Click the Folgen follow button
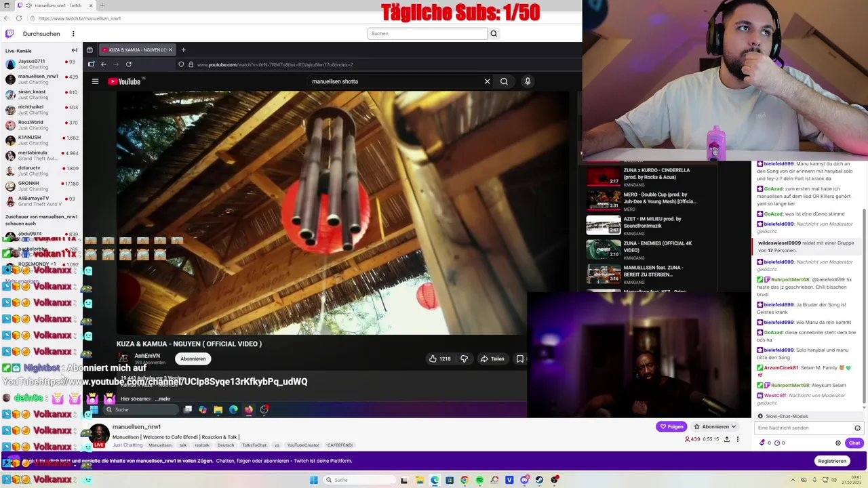Screen dimensions: 868x488 (x=671, y=426)
